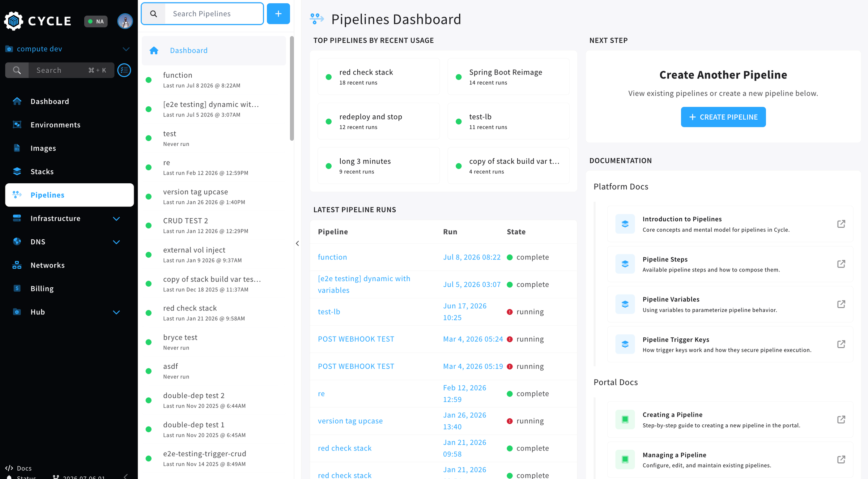Open 'CRUD TEST 2' pipeline in list
868x479 pixels.
pyautogui.click(x=214, y=226)
